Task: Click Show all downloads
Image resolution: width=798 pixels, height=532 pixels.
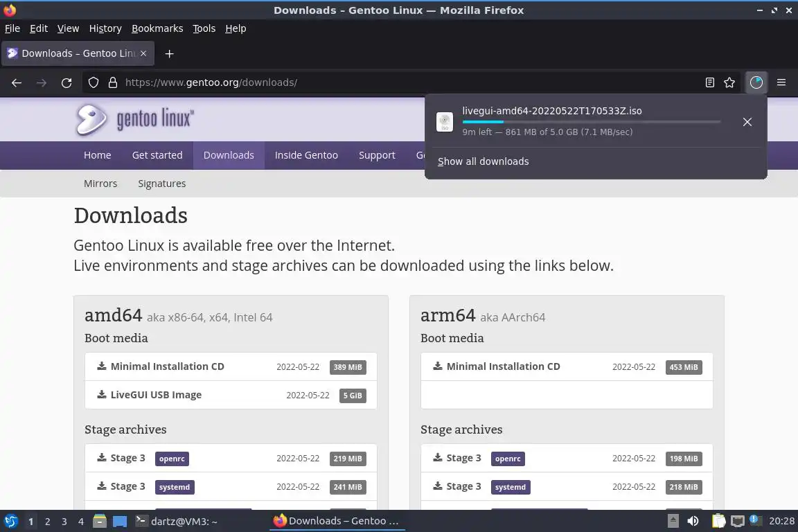Action: tap(483, 161)
